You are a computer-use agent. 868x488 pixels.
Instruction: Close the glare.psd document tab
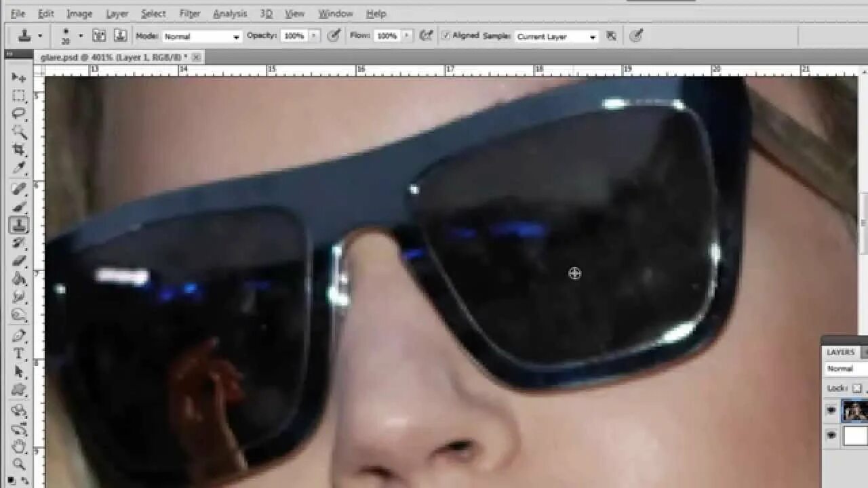(197, 58)
